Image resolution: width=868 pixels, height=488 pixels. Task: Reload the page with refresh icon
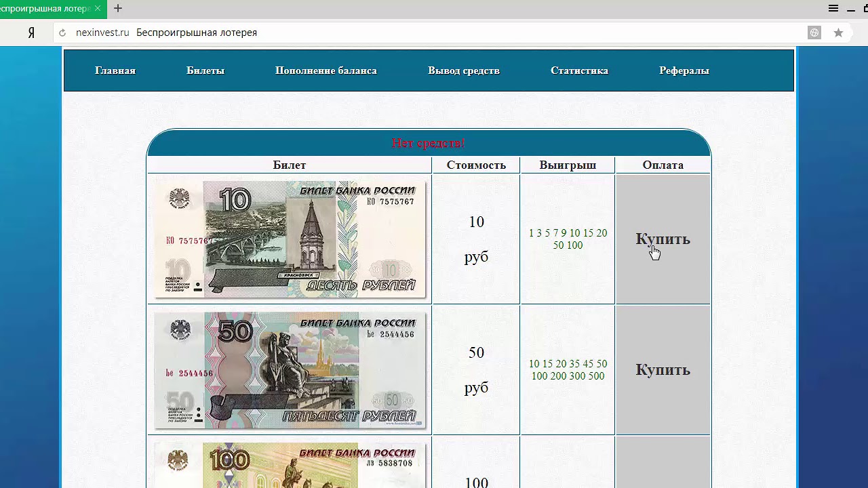click(62, 33)
